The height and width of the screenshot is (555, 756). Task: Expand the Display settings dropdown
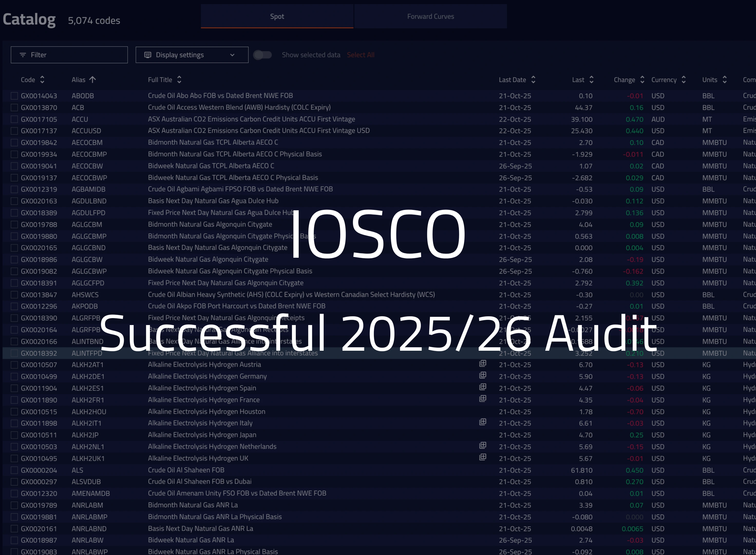(x=192, y=55)
